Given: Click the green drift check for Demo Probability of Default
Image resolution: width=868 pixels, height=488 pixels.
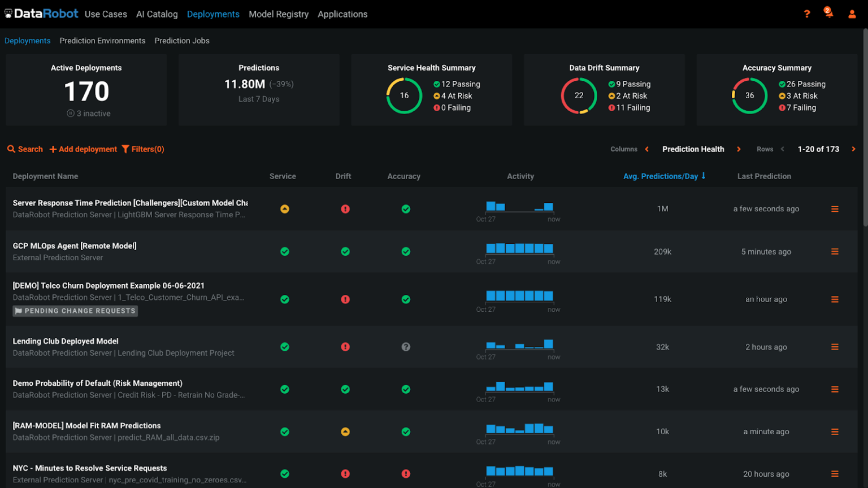Looking at the screenshot, I should 345,389.
